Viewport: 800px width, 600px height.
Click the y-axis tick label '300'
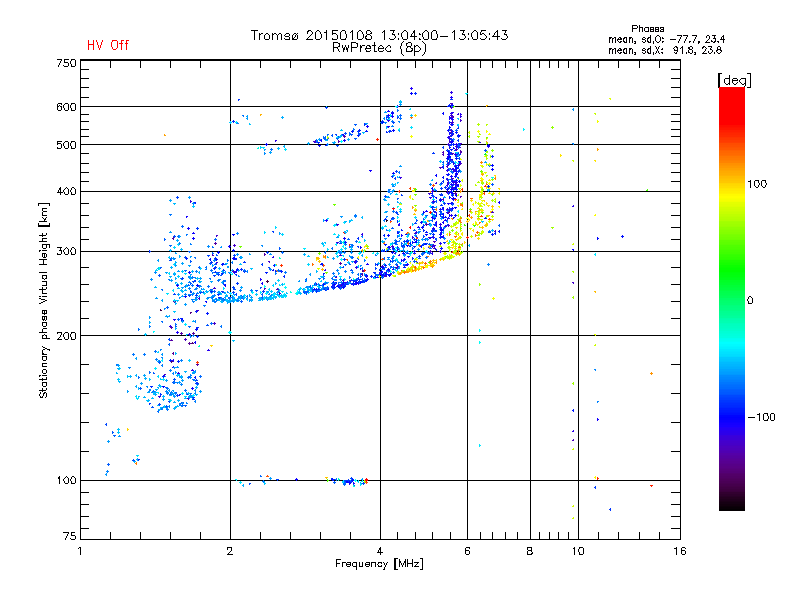coord(66,252)
